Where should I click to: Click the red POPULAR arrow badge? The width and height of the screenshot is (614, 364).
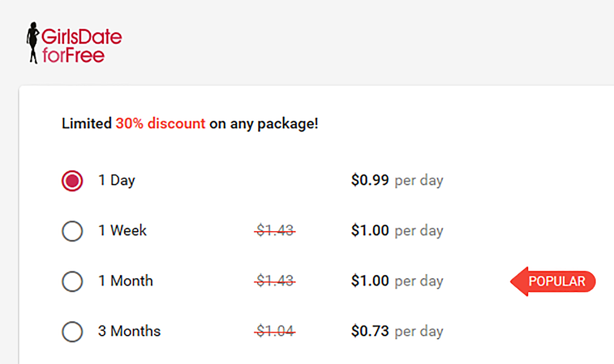(x=553, y=281)
